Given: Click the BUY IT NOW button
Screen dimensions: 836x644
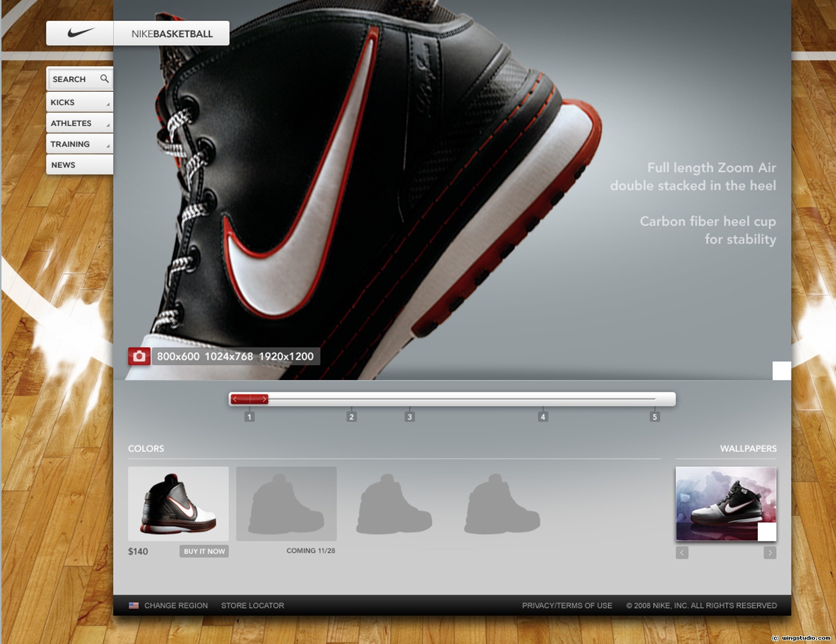Looking at the screenshot, I should point(204,551).
